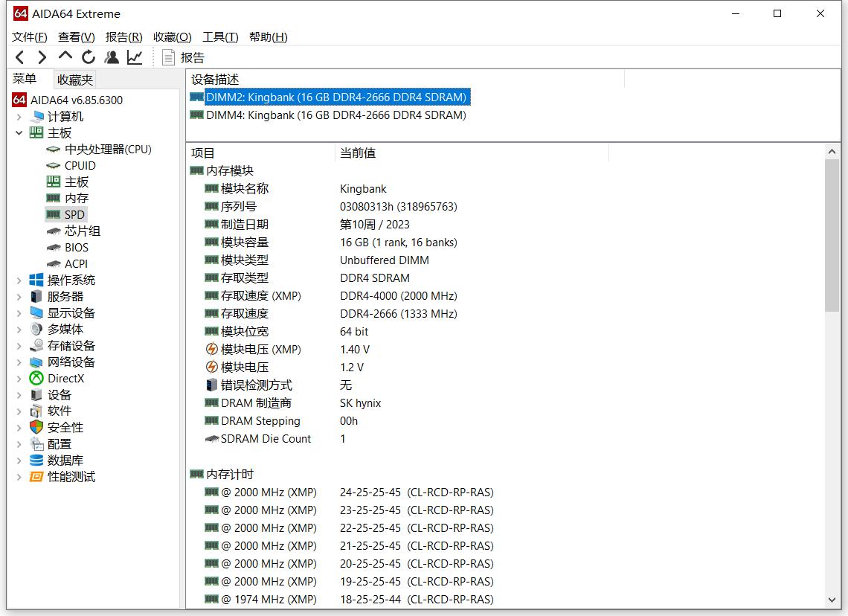848x616 pixels.
Task: Collapse the 主板 tree node
Action: (x=19, y=132)
